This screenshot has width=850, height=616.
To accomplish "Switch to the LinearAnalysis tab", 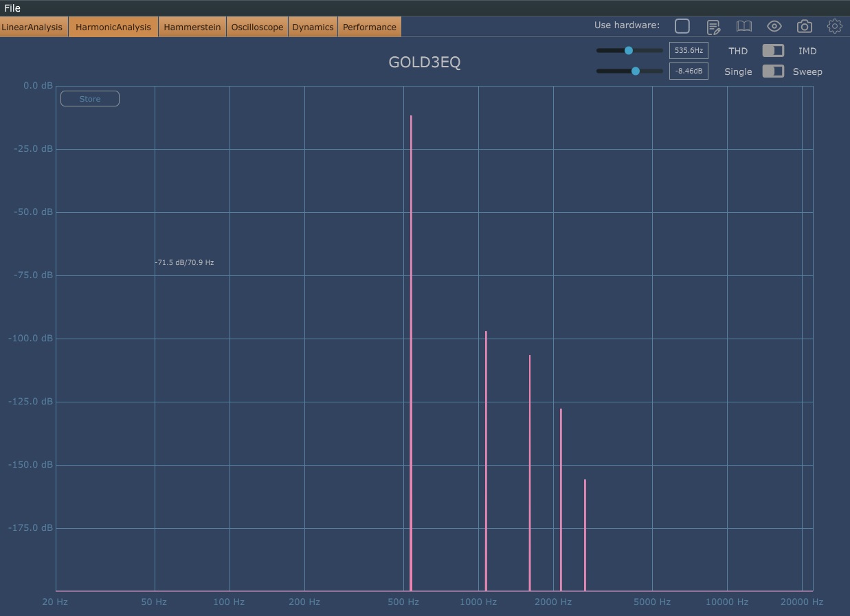I will 34,27.
